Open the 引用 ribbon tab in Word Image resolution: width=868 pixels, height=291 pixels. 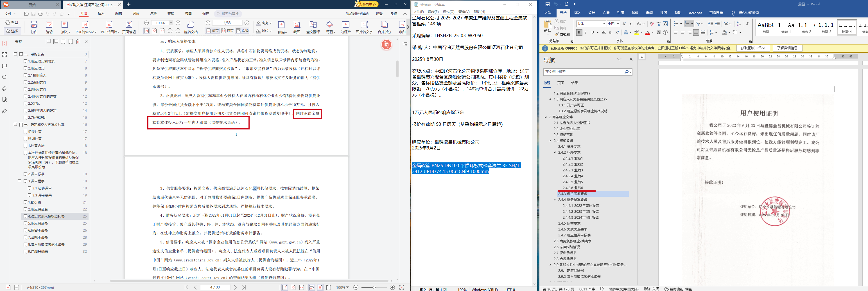[x=620, y=13]
